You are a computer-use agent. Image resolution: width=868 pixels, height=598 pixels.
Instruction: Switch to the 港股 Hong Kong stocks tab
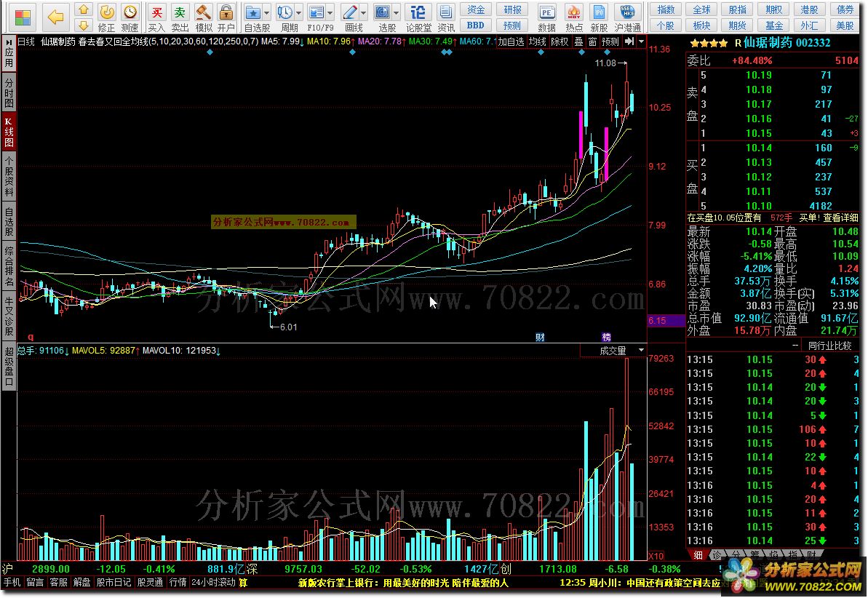pos(809,10)
